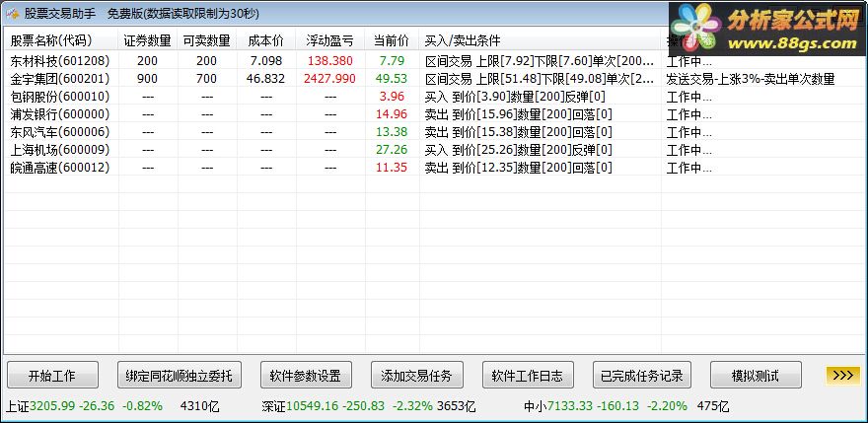Click current price 27.26

point(392,150)
